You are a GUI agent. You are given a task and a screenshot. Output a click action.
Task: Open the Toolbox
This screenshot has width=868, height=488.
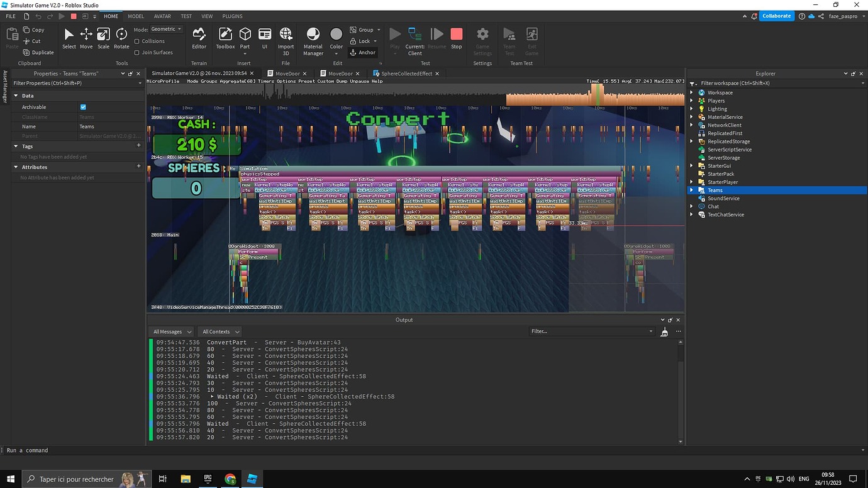tap(225, 38)
